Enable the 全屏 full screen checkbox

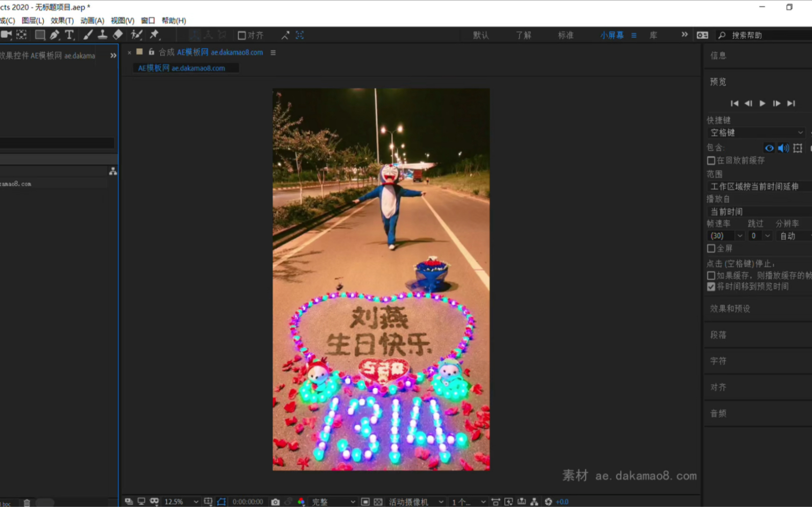(711, 248)
